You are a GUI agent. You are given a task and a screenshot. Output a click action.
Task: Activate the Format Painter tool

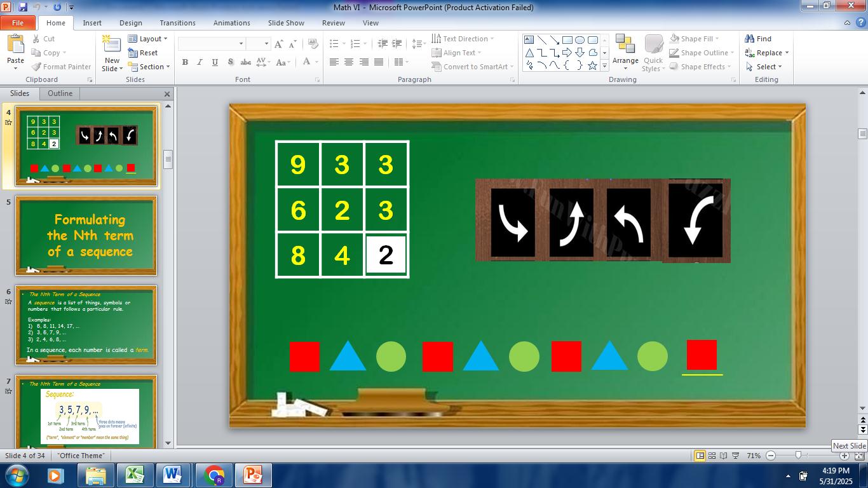coord(61,67)
